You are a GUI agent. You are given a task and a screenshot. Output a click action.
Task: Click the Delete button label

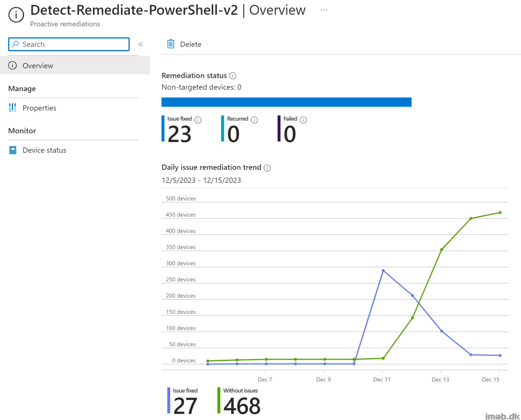[x=191, y=44]
